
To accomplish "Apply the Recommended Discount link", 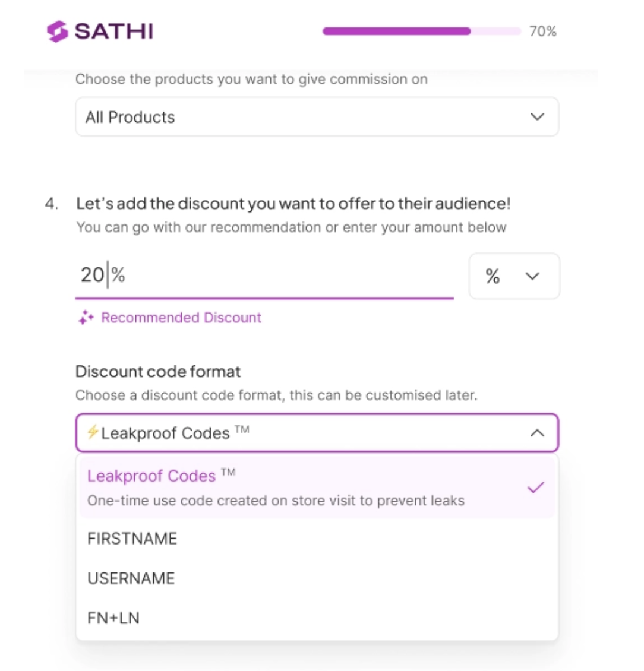I will coord(181,318).
